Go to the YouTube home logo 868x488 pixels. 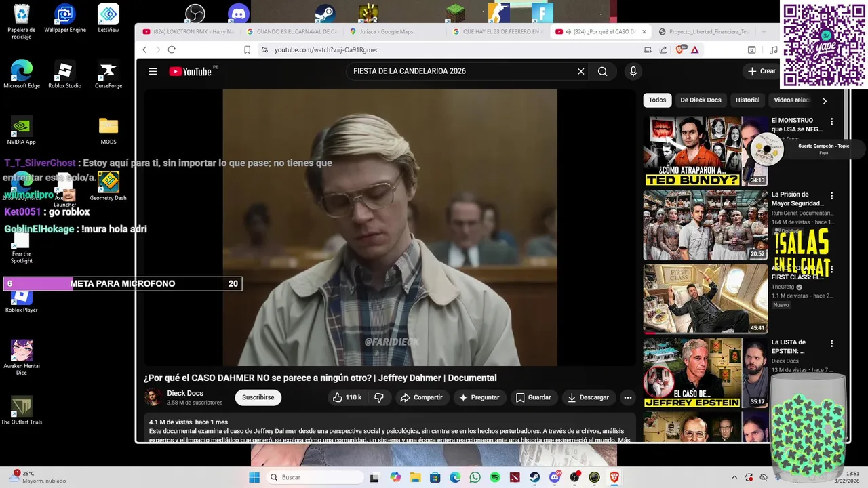click(191, 71)
